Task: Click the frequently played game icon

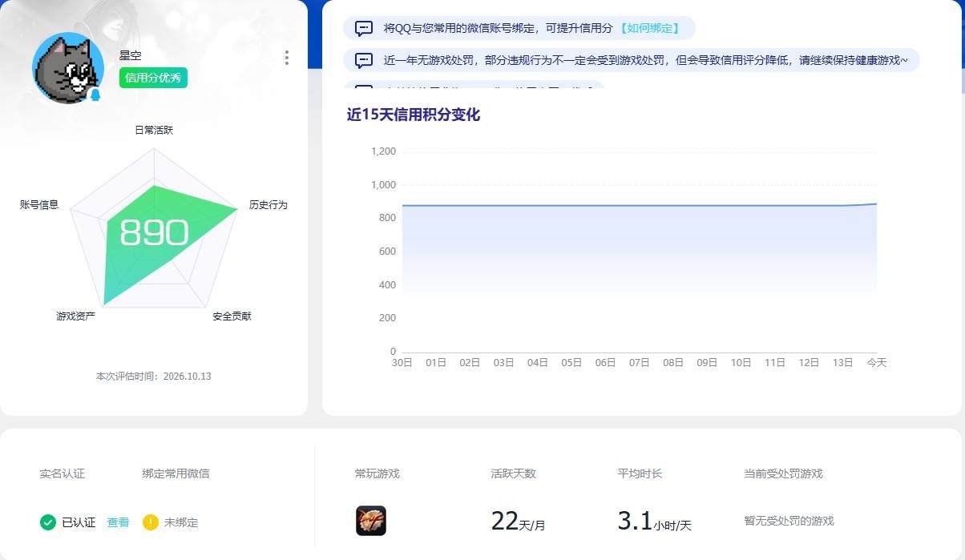Action: (x=371, y=521)
